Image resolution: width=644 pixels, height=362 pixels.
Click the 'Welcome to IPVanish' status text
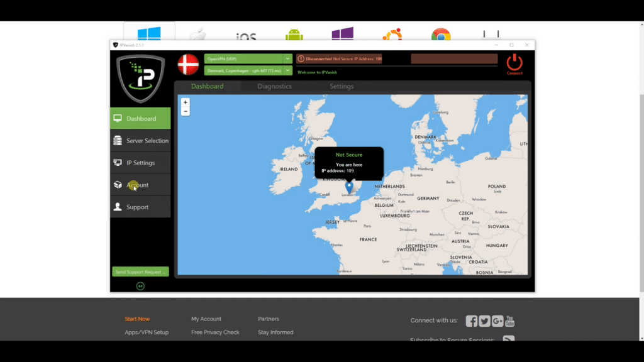tap(317, 72)
